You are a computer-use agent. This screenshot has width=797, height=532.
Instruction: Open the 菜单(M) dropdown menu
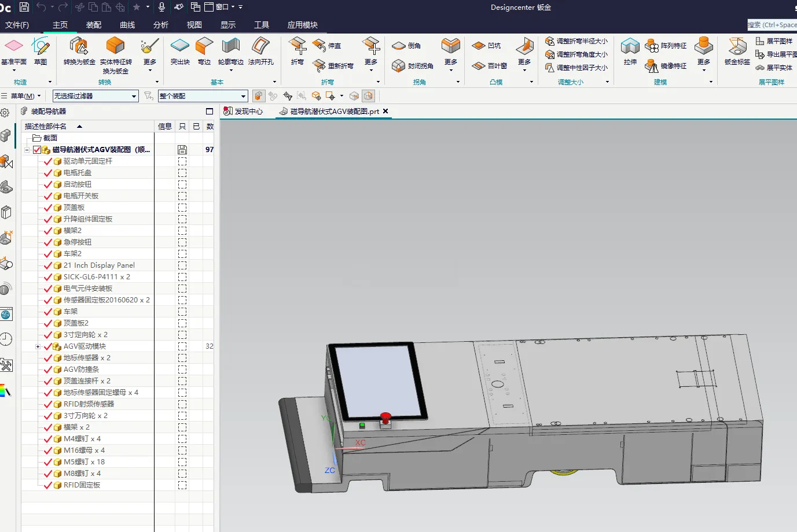click(x=22, y=96)
